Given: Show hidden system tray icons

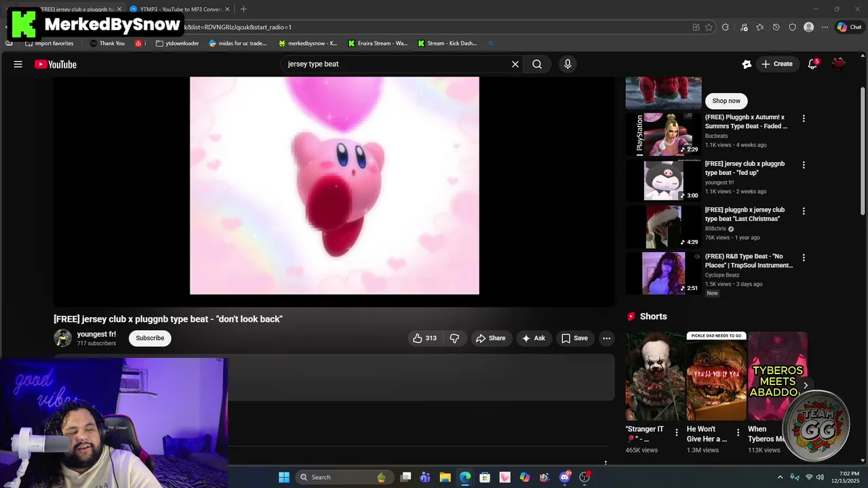Looking at the screenshot, I should pyautogui.click(x=780, y=477).
